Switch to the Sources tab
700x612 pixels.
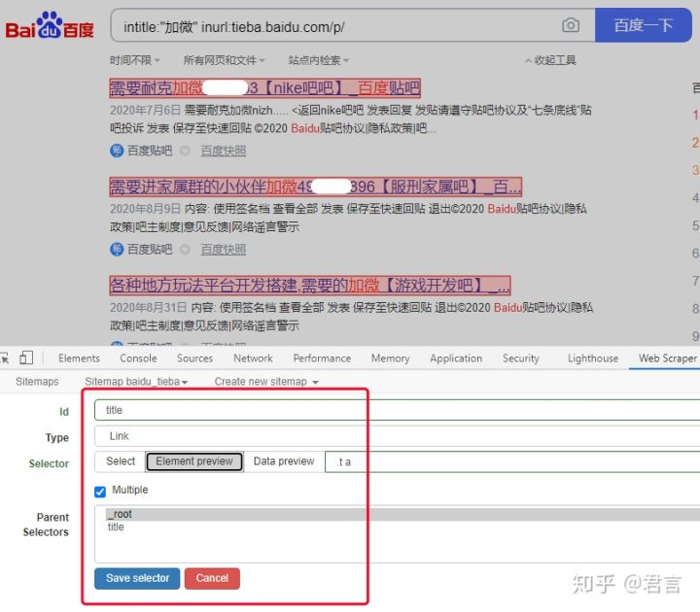[194, 358]
